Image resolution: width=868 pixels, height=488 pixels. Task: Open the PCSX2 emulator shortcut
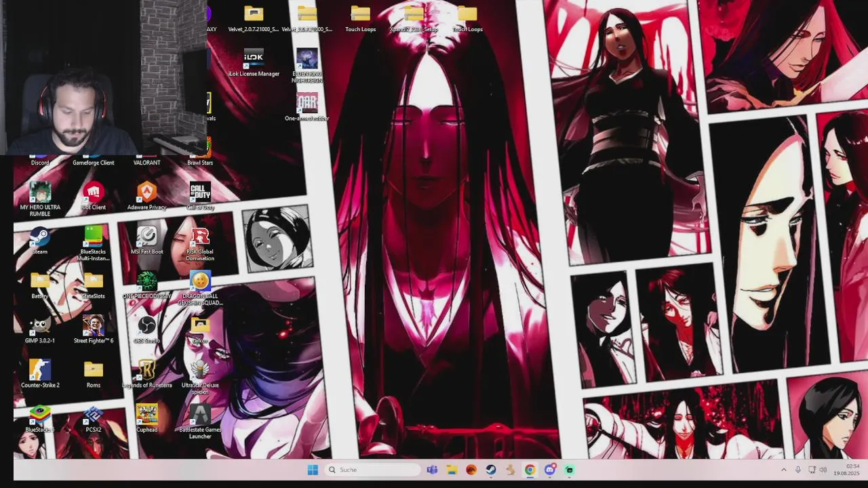pyautogui.click(x=94, y=418)
